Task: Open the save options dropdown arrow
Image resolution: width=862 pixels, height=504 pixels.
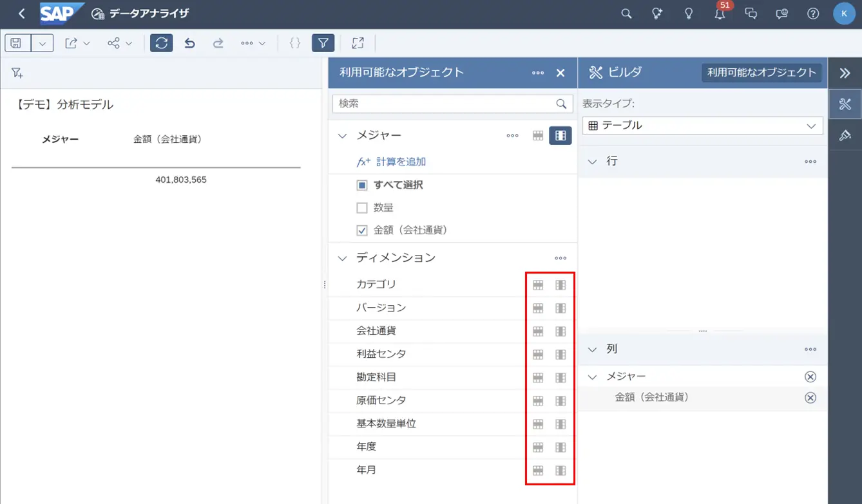Action: point(43,43)
